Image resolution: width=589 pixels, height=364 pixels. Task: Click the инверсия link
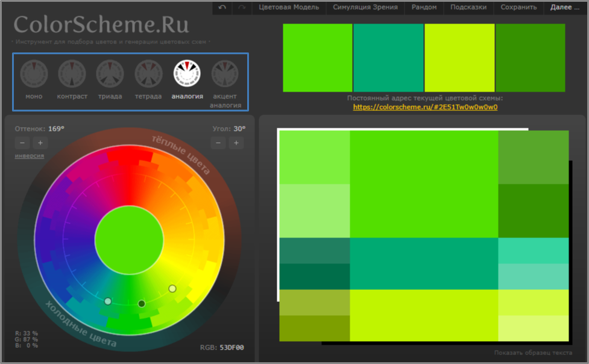pyautogui.click(x=30, y=155)
